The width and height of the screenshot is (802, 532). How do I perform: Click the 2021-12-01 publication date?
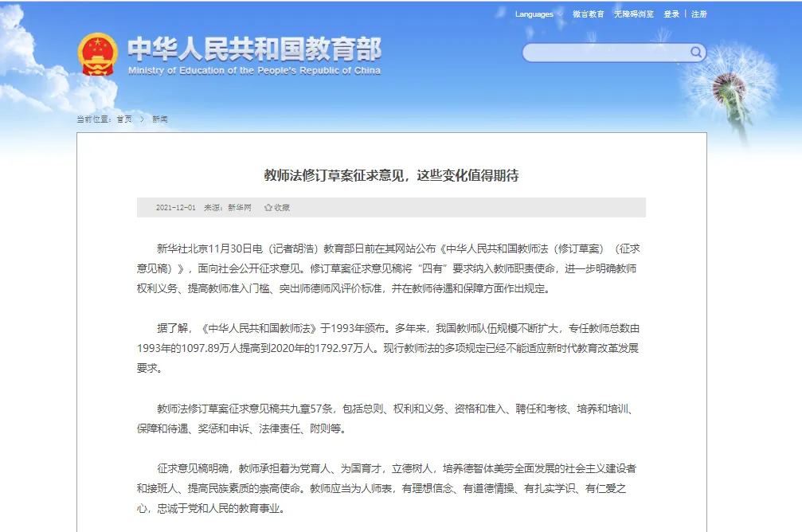click(175, 208)
